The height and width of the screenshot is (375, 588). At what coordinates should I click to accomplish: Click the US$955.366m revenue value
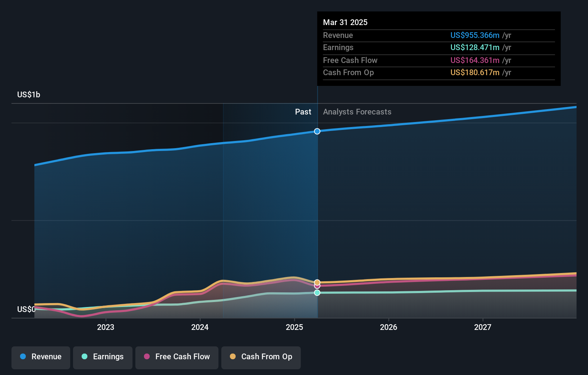click(x=475, y=35)
